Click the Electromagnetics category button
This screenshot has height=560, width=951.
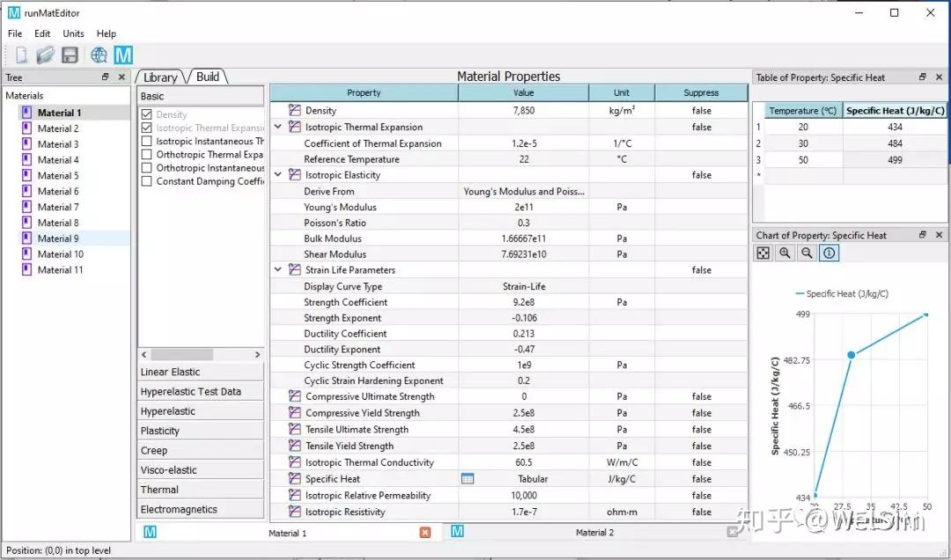(199, 508)
